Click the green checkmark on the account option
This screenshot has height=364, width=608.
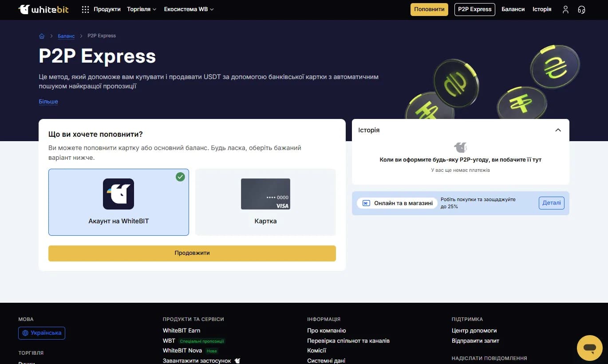pos(180,177)
